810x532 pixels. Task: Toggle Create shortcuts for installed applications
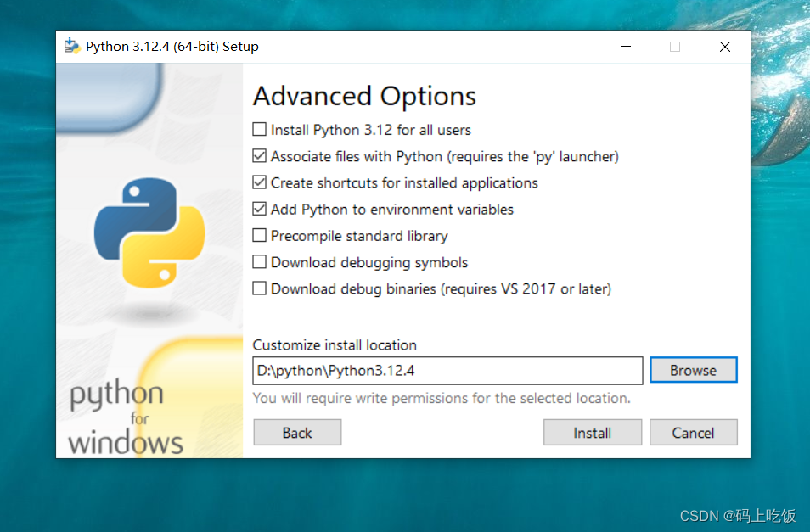(x=259, y=182)
